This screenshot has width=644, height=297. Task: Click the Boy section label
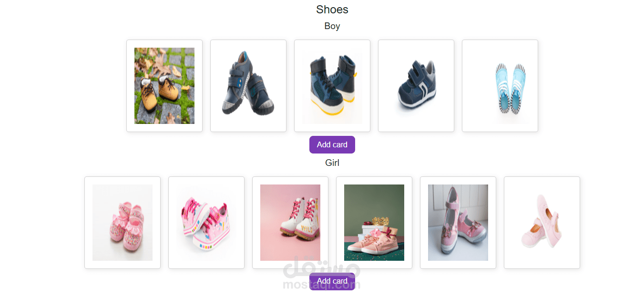pos(332,26)
